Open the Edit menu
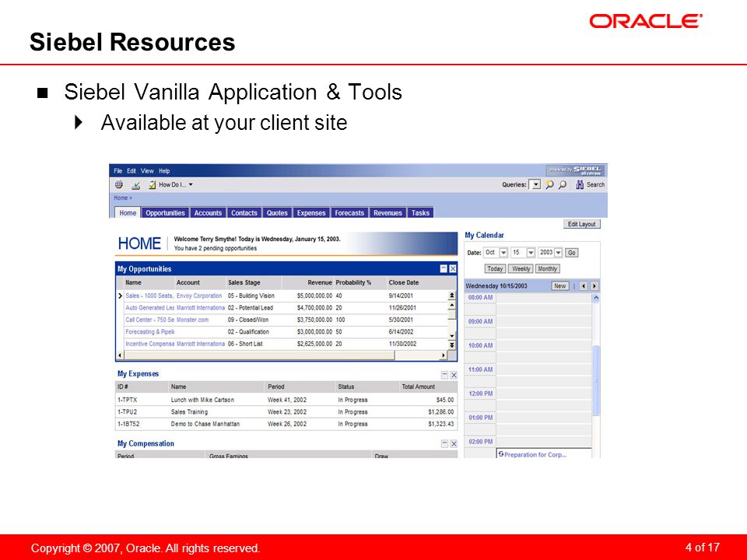The image size is (747, 560). (132, 171)
